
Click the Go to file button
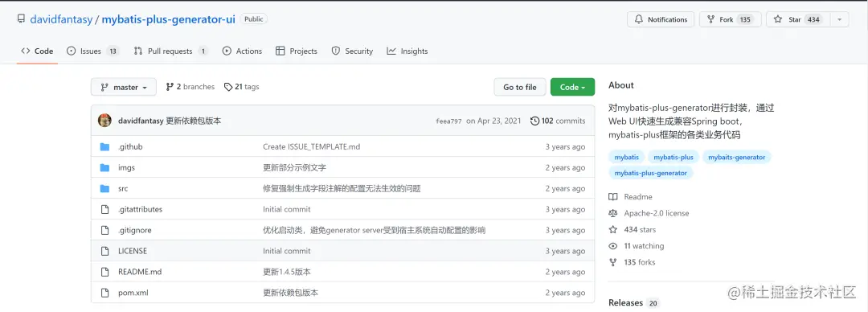(x=520, y=87)
